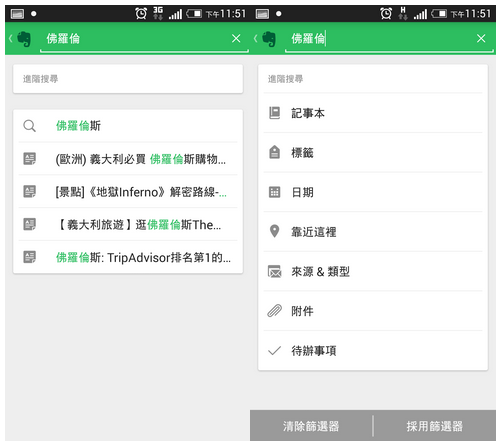Image resolution: width=503 pixels, height=448 pixels.
Task: Clear the search text on left screen
Action: click(236, 39)
